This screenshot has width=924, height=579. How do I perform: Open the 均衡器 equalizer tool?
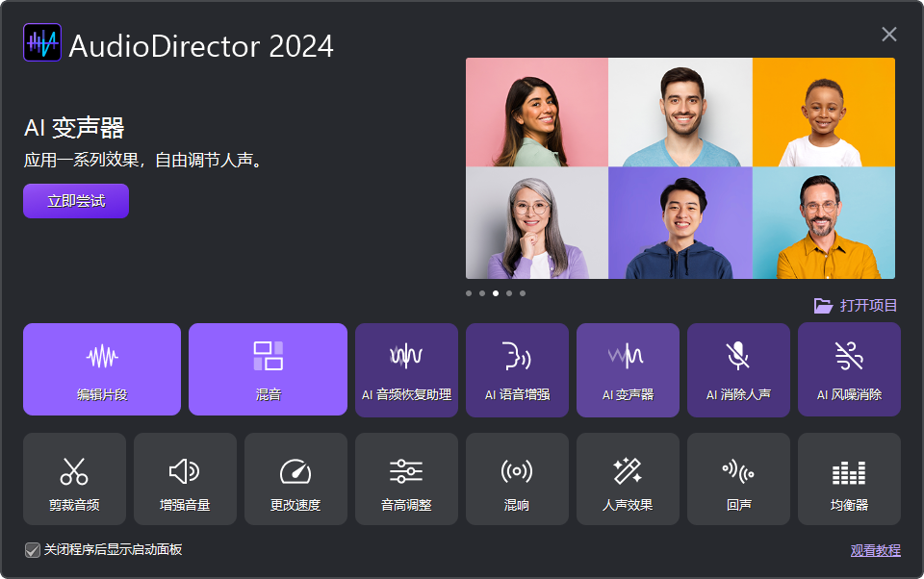[849, 479]
